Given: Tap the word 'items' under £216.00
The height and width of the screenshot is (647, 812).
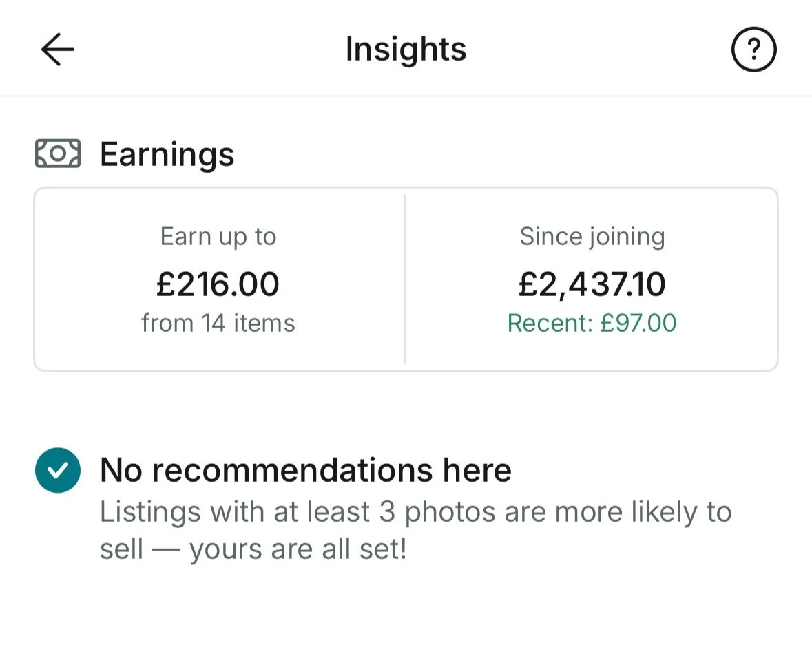Looking at the screenshot, I should (264, 323).
